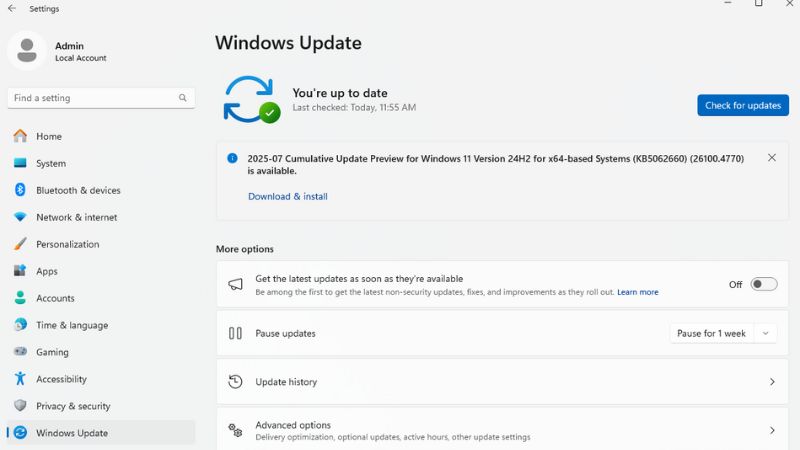The image size is (800, 450).
Task: Click the Personalization brush icon
Action: [20, 244]
